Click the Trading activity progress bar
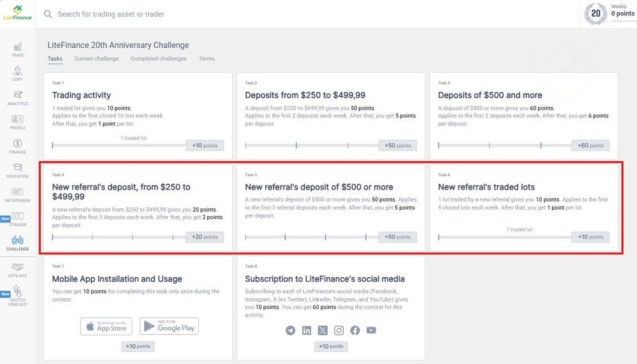This screenshot has height=364, width=637. [119, 145]
